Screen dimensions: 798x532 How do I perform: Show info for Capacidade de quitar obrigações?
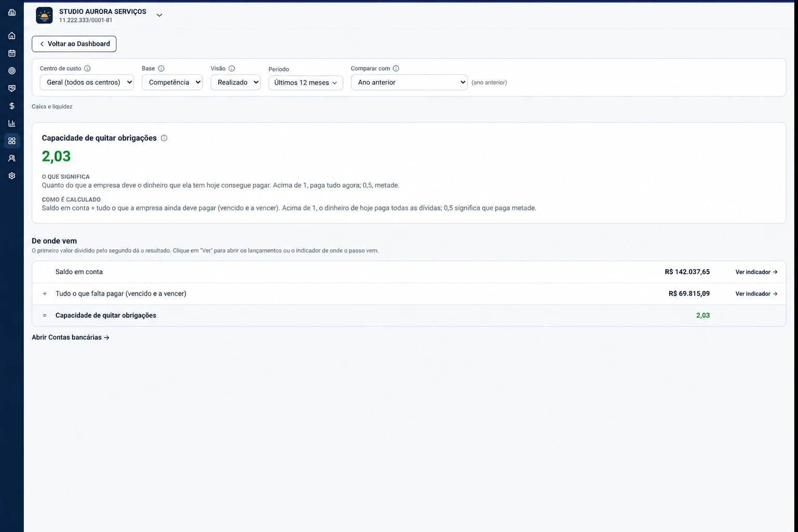click(x=164, y=138)
